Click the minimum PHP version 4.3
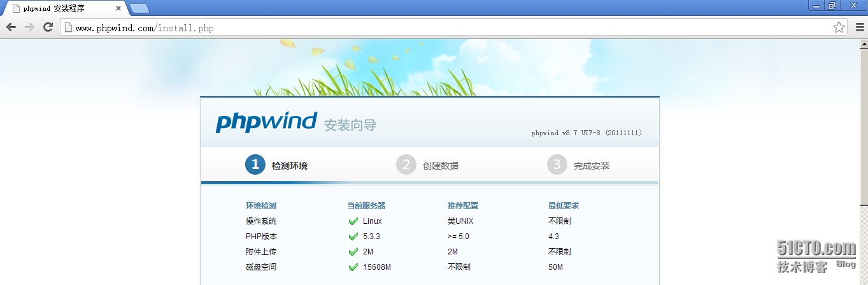This screenshot has height=285, width=868. [554, 237]
